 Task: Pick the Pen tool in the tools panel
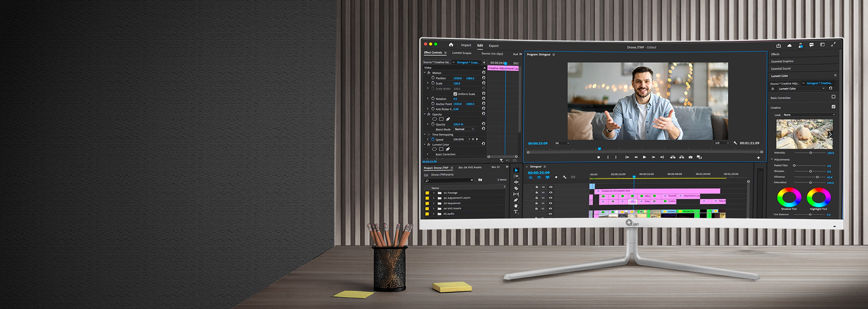(516, 200)
